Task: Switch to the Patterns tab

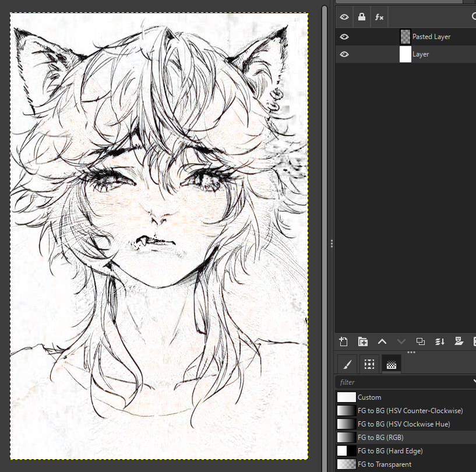Action: pos(369,364)
